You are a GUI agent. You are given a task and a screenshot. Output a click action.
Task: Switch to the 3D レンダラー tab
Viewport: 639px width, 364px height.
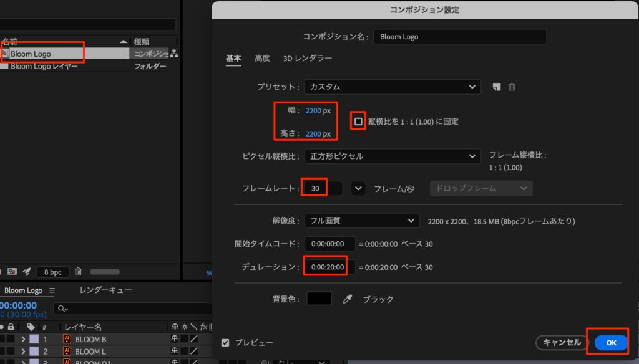307,58
